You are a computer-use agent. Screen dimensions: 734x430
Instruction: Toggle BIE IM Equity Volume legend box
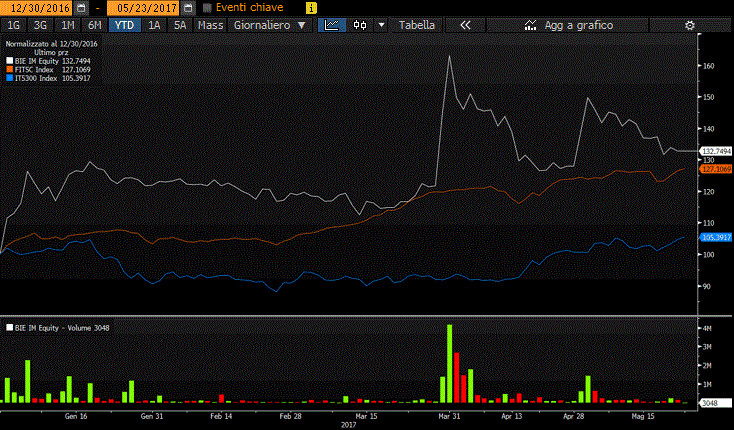tap(9, 327)
